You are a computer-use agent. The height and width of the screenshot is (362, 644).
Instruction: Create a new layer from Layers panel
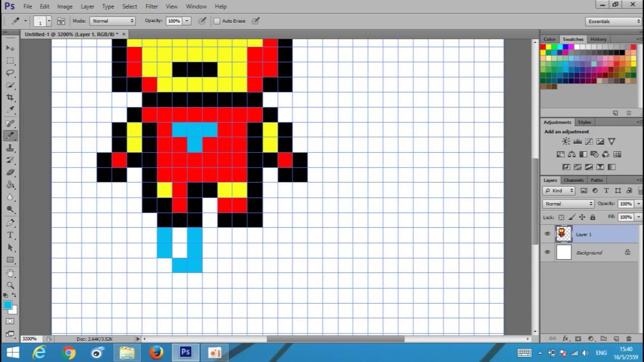coord(615,339)
